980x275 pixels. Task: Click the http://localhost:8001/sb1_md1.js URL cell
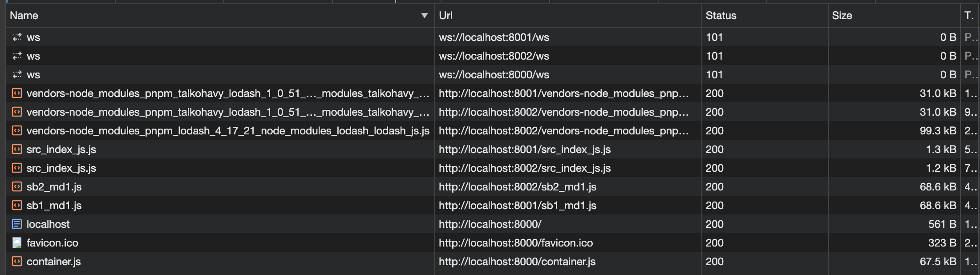(x=568, y=206)
